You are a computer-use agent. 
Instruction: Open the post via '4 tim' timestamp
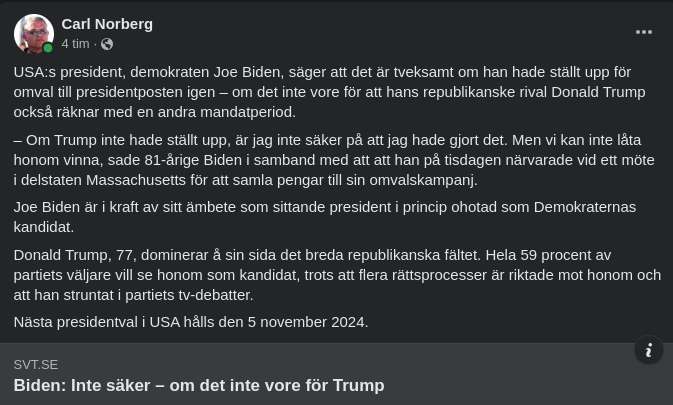[x=75, y=44]
